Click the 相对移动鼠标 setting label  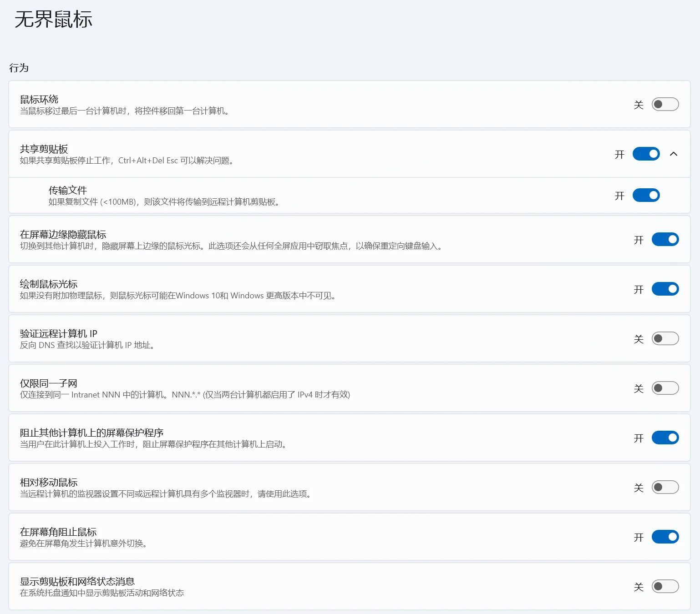pyautogui.click(x=48, y=482)
